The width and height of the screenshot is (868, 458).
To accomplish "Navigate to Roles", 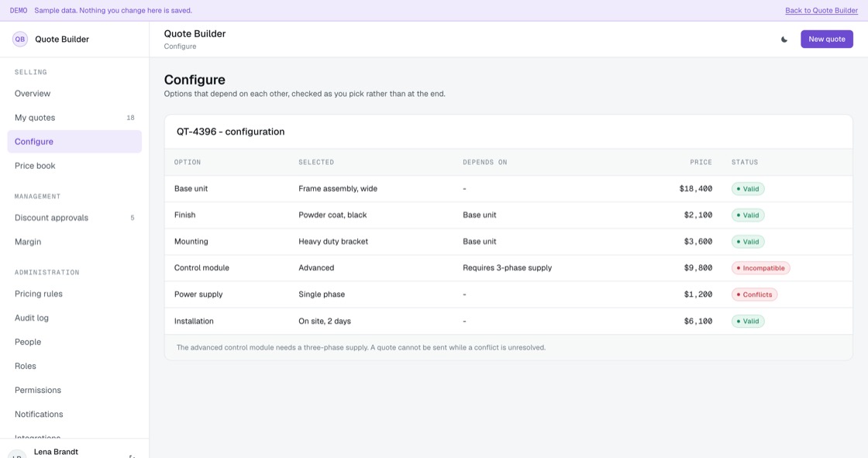I will click(74, 366).
